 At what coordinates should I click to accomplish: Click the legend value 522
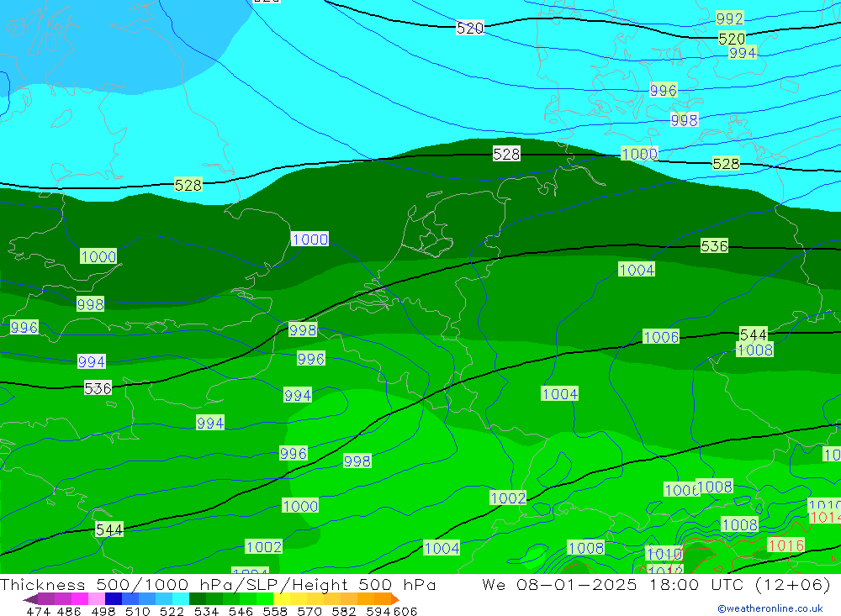(x=172, y=611)
